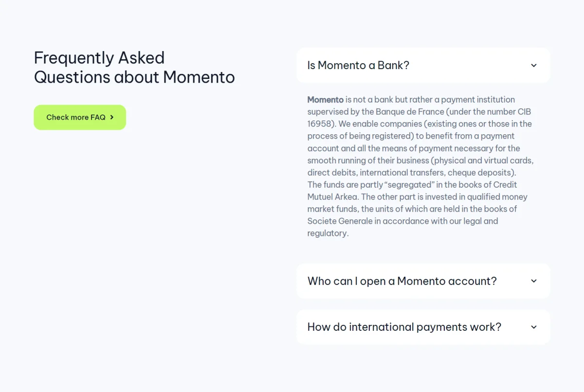Click the 'Frequently Asked Questions about Momento' heading
The image size is (584, 392).
click(134, 67)
